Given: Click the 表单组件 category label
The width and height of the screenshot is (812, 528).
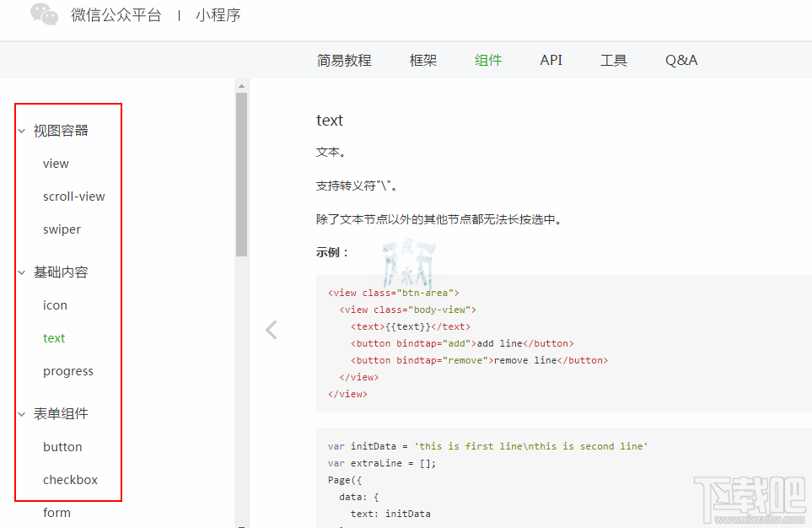Looking at the screenshot, I should [x=61, y=413].
